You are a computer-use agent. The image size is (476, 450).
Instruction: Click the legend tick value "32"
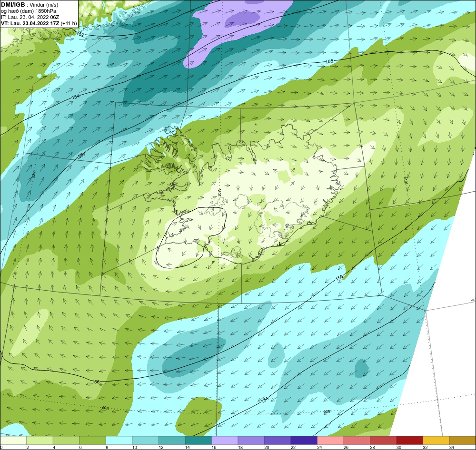(x=425, y=447)
